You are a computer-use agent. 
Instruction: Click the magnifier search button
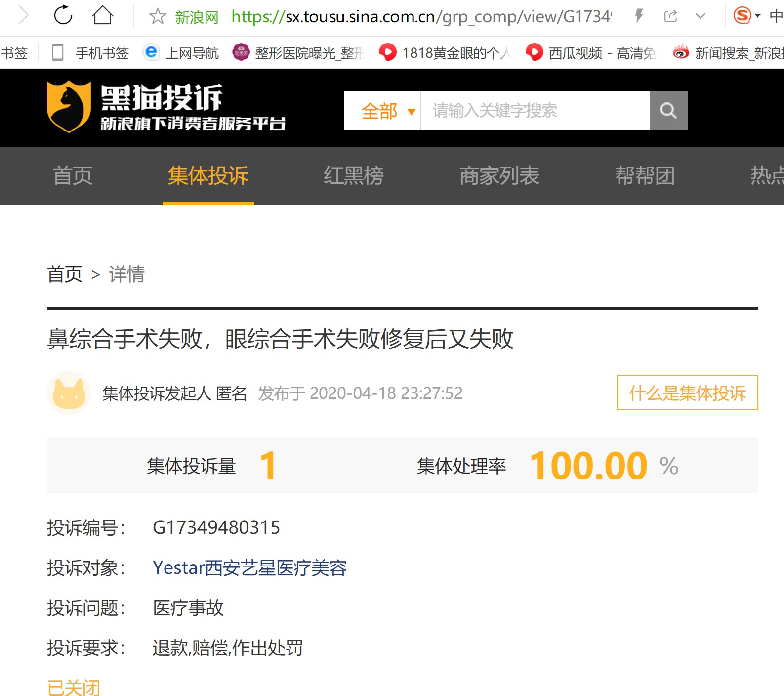pyautogui.click(x=668, y=111)
